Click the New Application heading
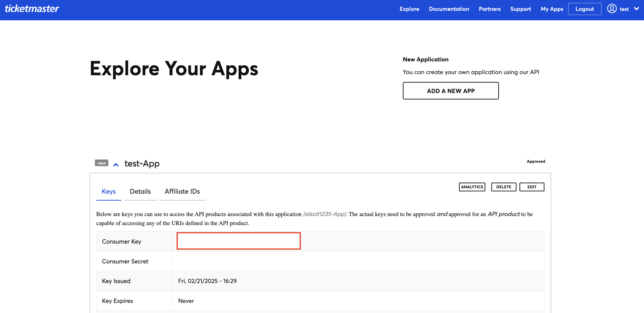Screen dimensions: 644x313 coord(425,60)
